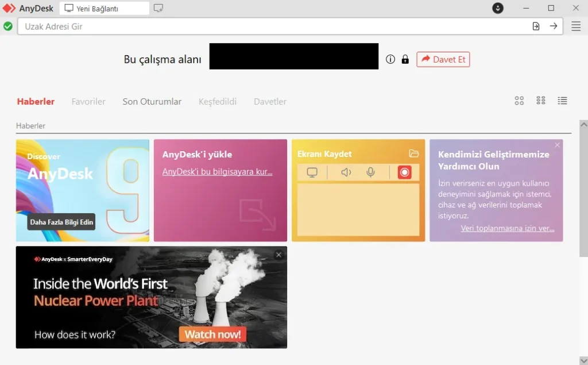Click the file transfer icon in address bar
The width and height of the screenshot is (588, 365).
536,26
